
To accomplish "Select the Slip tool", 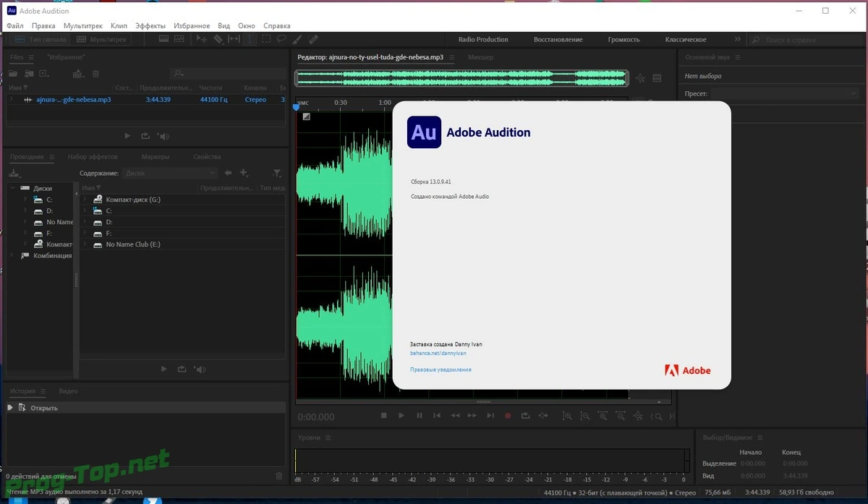I will click(234, 39).
